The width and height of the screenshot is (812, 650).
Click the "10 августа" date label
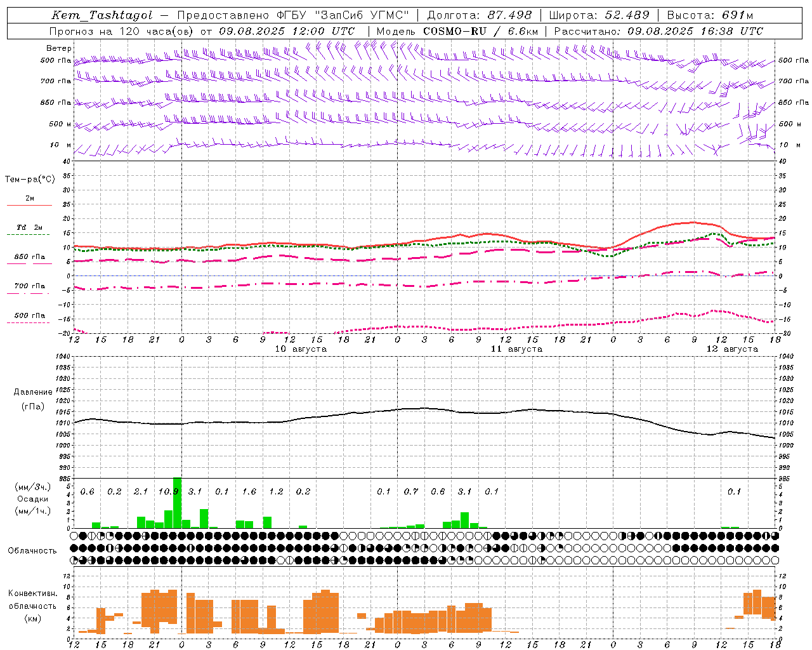301,349
